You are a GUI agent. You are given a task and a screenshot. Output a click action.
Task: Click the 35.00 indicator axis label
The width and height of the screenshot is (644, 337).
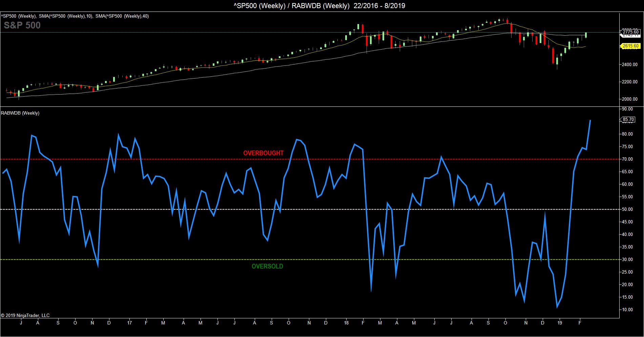(628, 247)
